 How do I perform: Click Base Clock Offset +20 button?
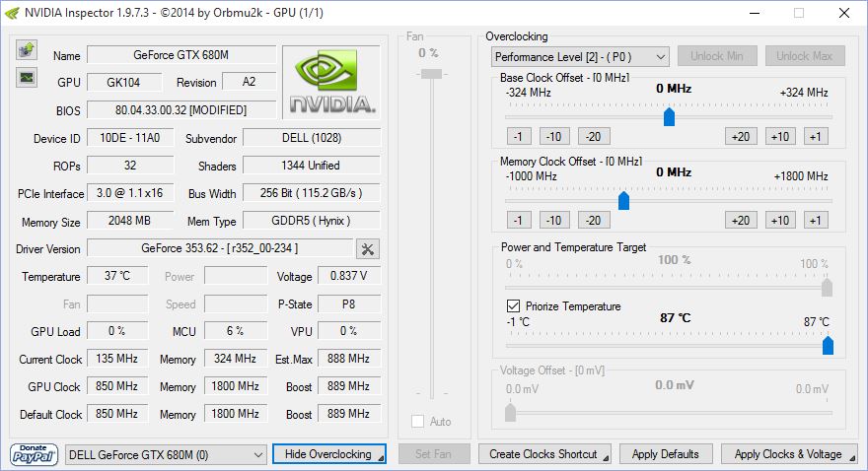(x=741, y=137)
